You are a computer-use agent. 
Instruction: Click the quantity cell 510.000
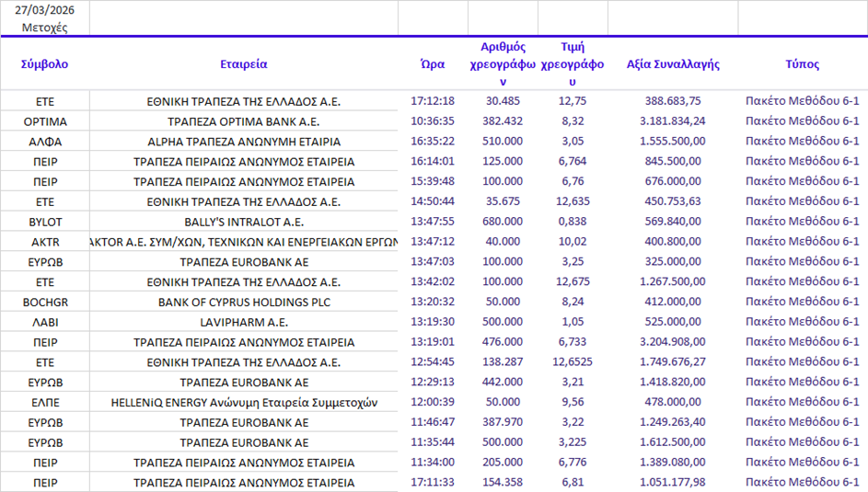click(503, 141)
